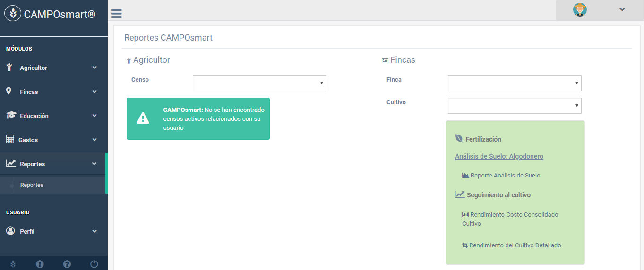
Task: Select the Reportes submenu item
Action: [32, 185]
